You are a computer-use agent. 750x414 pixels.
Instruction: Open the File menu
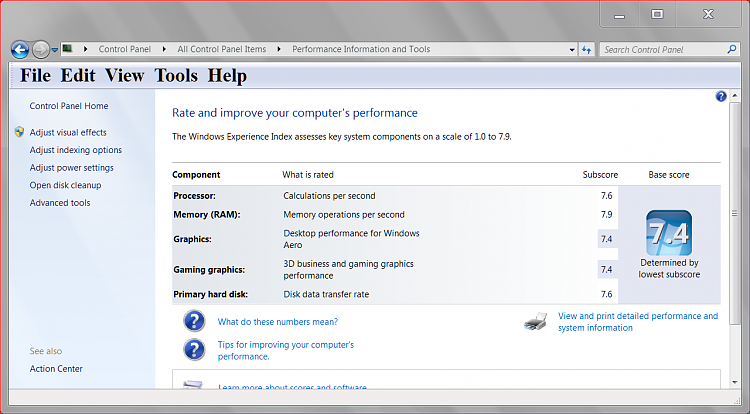click(x=35, y=76)
